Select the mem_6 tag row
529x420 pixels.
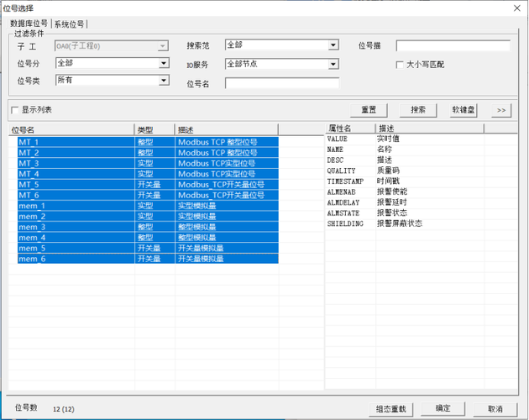[x=148, y=259]
